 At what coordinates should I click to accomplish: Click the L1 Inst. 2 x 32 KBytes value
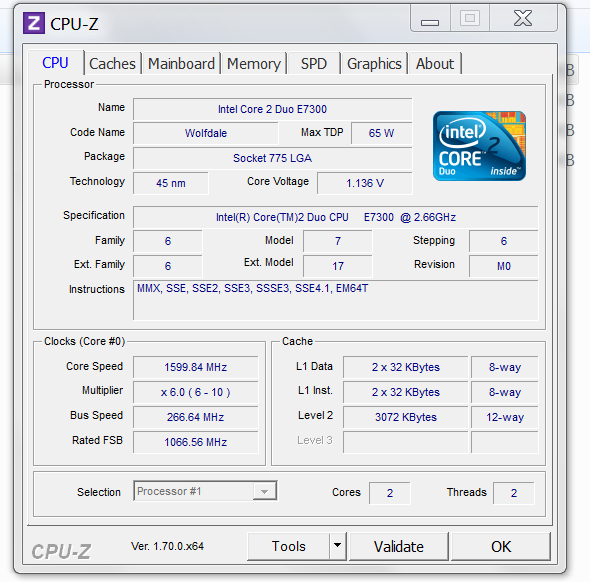coord(406,392)
